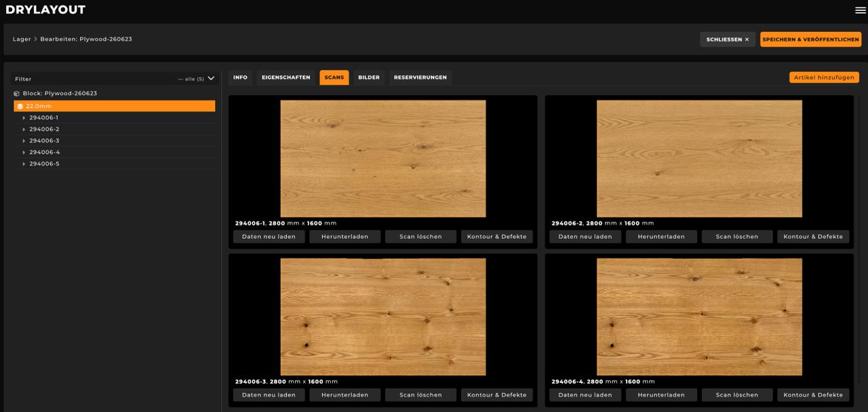Click the 294006-1 wood scan thumbnail
The width and height of the screenshot is (868, 412).
coord(383,159)
